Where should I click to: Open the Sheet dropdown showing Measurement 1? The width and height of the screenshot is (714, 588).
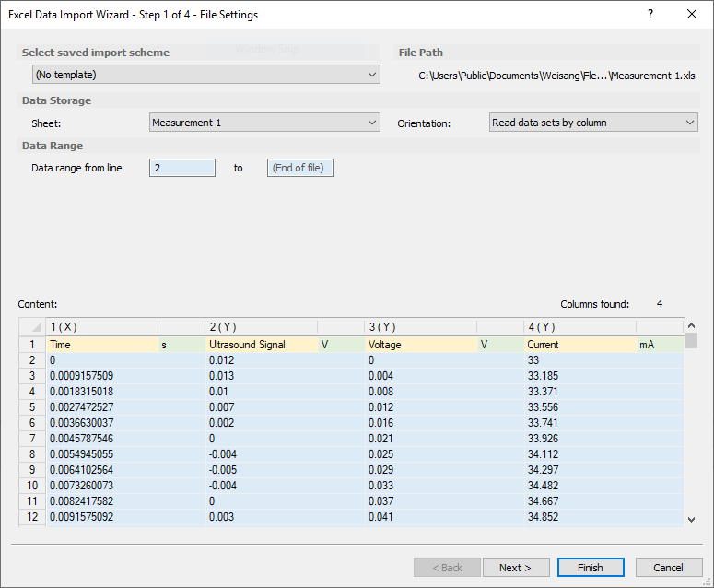(264, 123)
